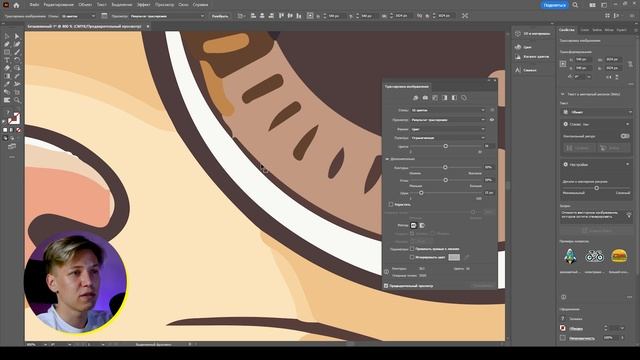Close the open document tab
The width and height of the screenshot is (640, 360).
coord(148,26)
